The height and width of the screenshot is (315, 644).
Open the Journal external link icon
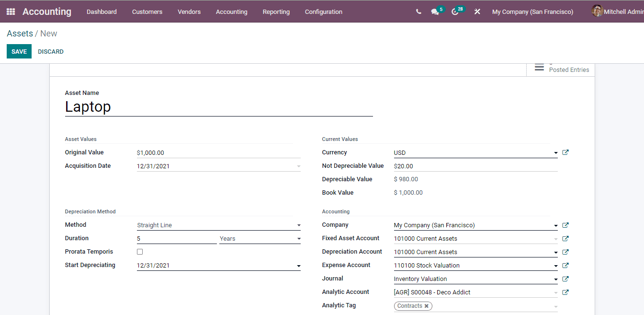click(565, 279)
